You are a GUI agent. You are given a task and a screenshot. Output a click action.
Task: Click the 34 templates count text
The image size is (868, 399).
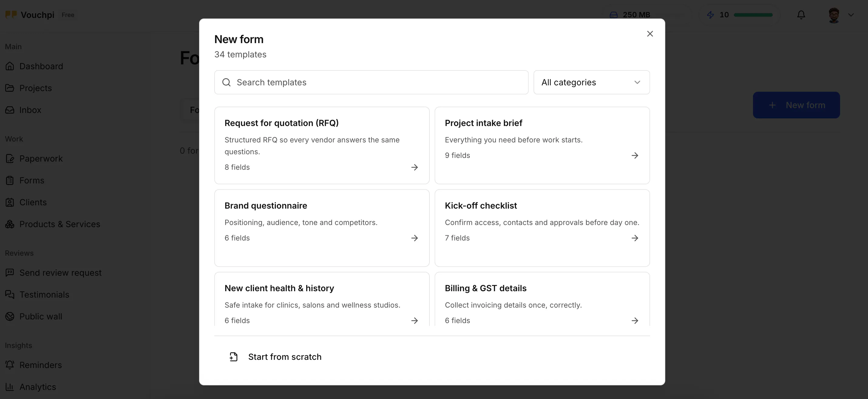click(240, 54)
